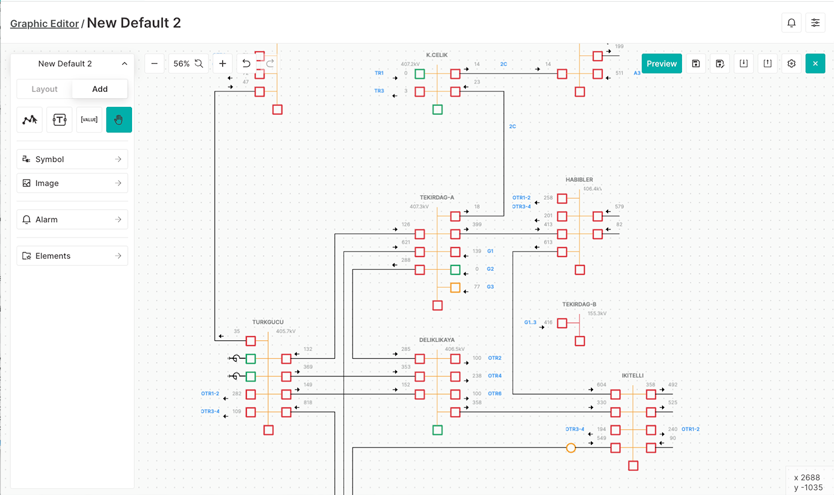Click the save icon
834x495 pixels.
pos(696,64)
